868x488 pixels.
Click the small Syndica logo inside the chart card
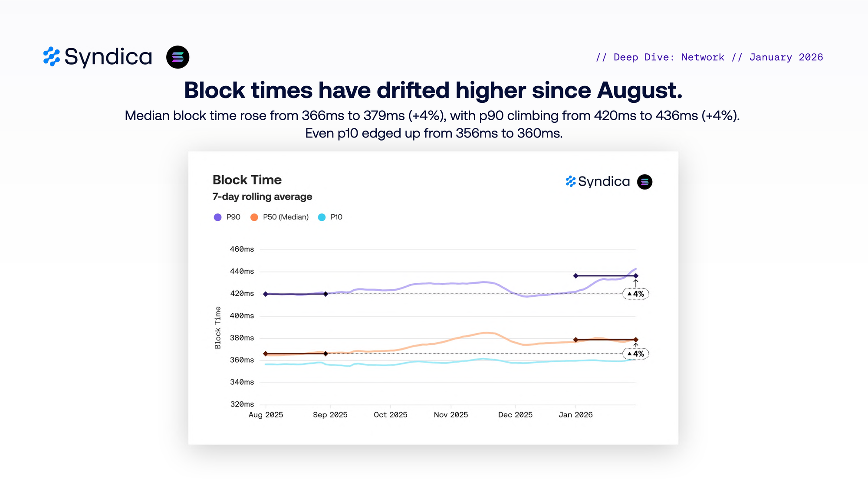point(598,182)
